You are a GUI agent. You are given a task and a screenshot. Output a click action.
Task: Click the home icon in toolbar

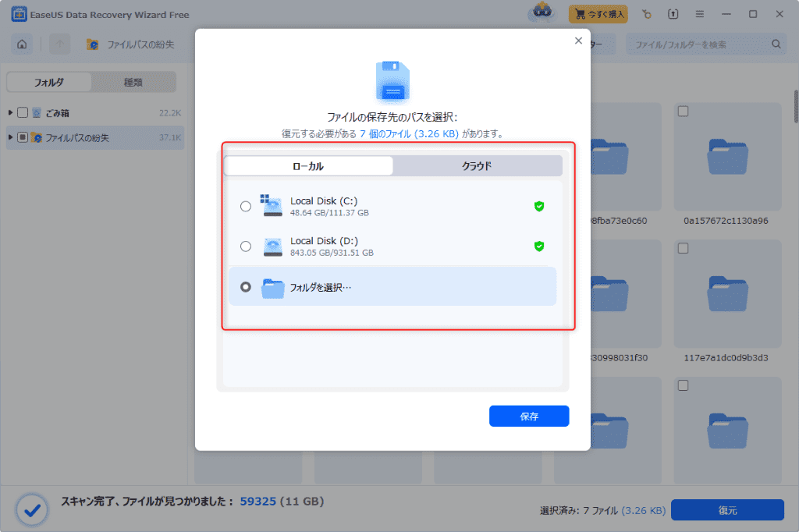pyautogui.click(x=22, y=44)
